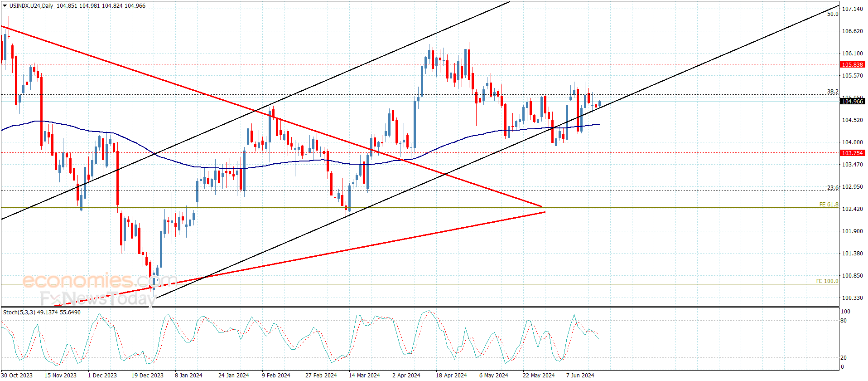
Task: Select the 23.6 Fibonacci level label
Action: click(833, 188)
